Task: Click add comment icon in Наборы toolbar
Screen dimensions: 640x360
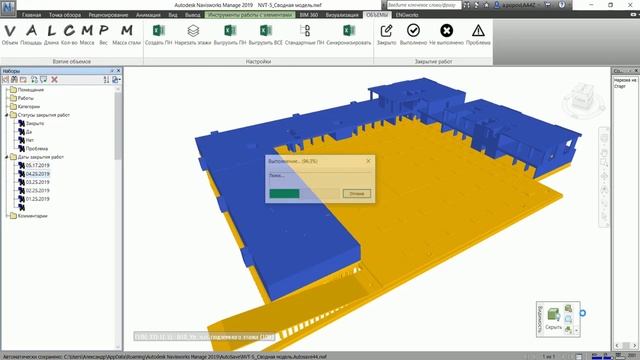Action: pyautogui.click(x=43, y=80)
